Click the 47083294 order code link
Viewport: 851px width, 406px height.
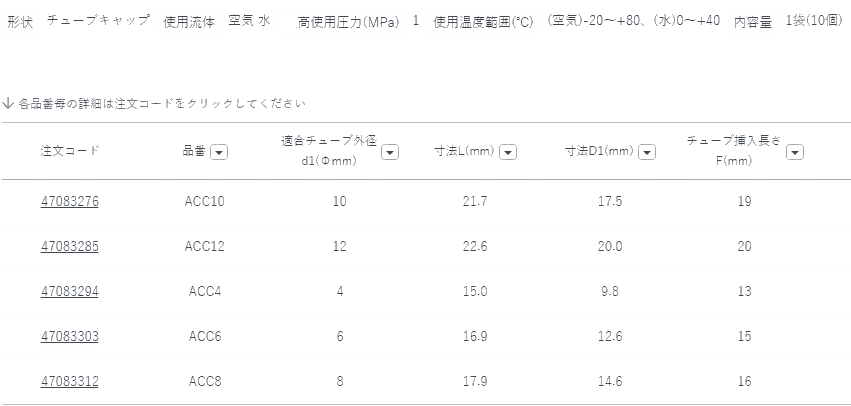click(x=70, y=292)
